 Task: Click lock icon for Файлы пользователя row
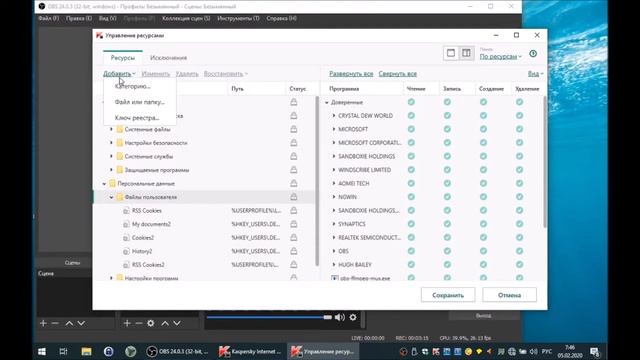(293, 197)
